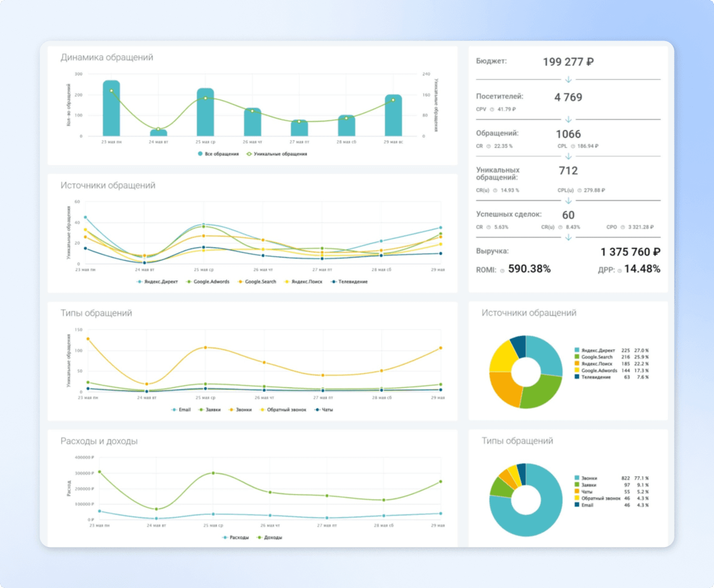
Task: Open the info icon beside CR(u) 14.93 %
Action: tap(495, 191)
